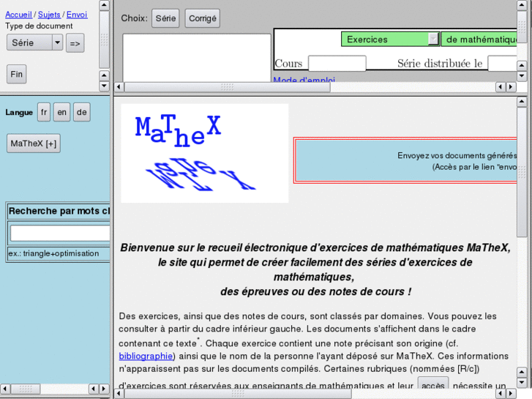This screenshot has width=532, height=399.
Task: Click the Corrigé choice button
Action: click(203, 18)
